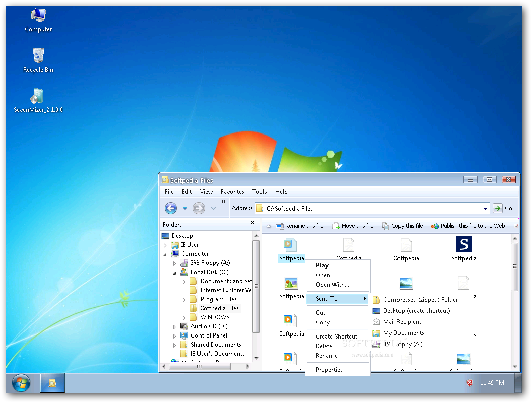This screenshot has height=403, width=532.
Task: Click the Start orb button
Action: point(21,383)
